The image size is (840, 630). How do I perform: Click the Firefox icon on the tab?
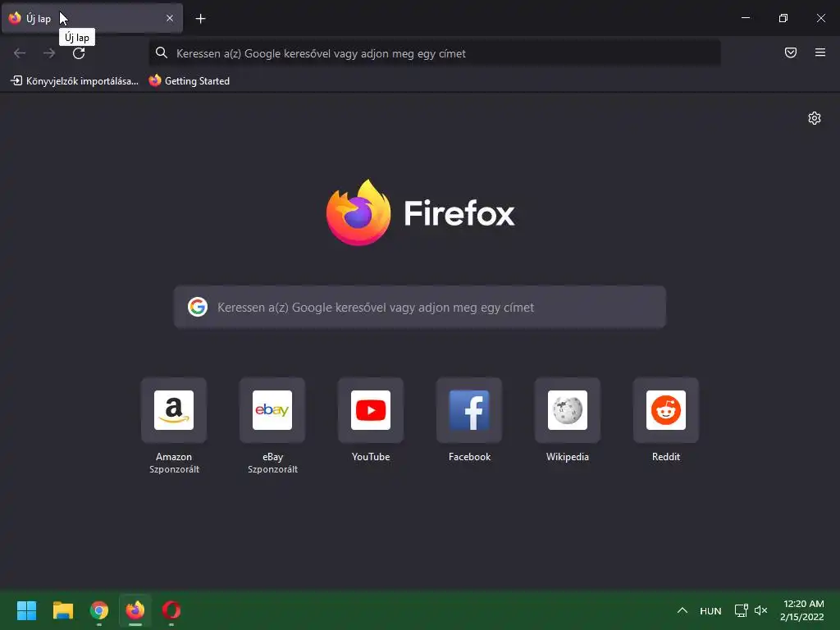15,18
